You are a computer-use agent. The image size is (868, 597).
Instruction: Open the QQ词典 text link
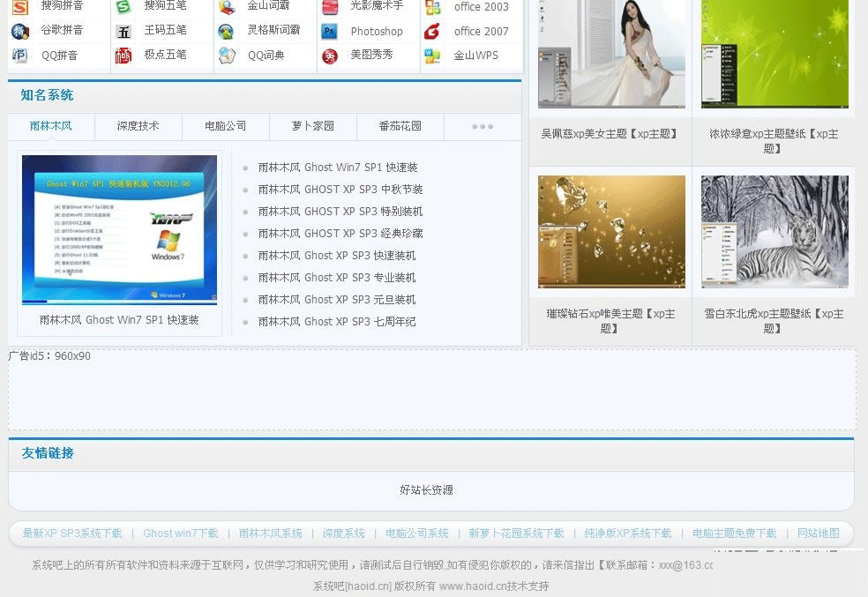(x=266, y=56)
